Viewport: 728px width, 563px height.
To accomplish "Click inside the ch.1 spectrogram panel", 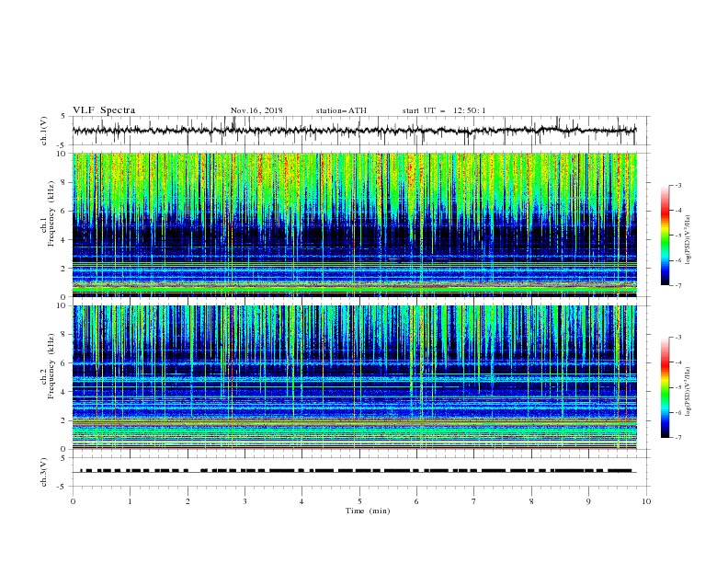I will 354,224.
